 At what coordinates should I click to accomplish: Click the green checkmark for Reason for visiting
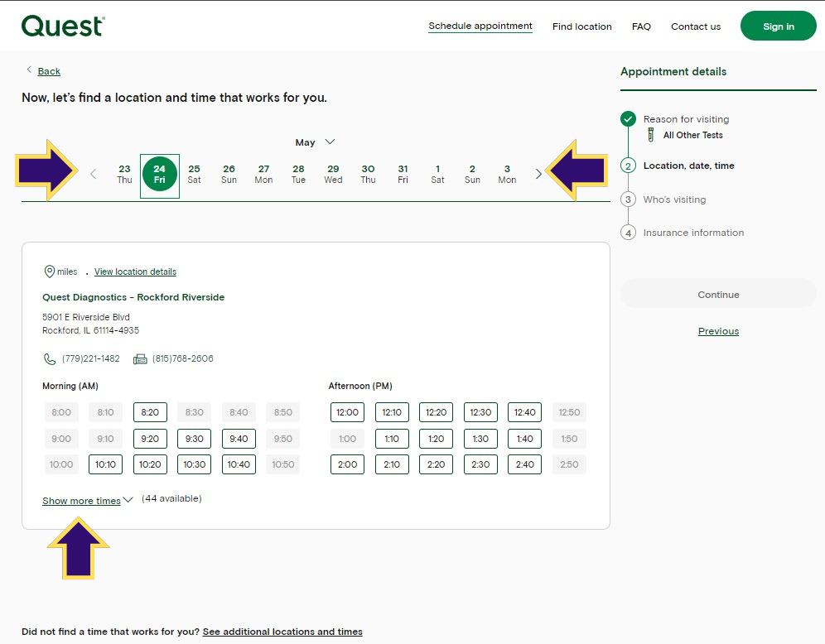(628, 119)
